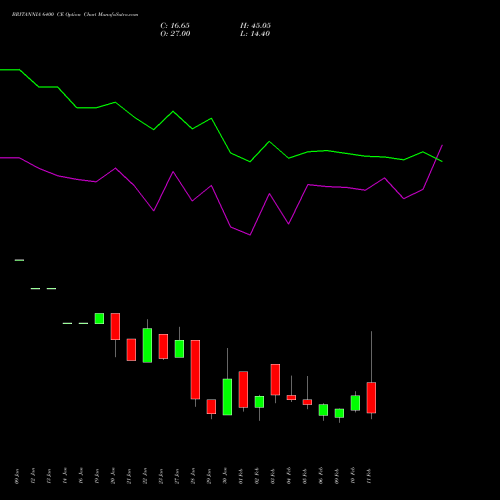This screenshot has width=500, height=500.
Task: Click the 03 Feb red candle
Action: point(275,380)
